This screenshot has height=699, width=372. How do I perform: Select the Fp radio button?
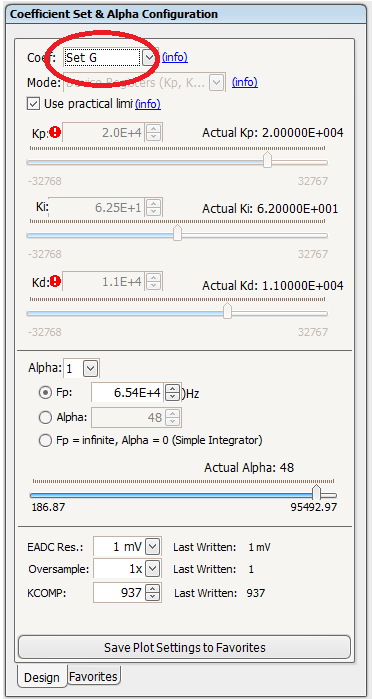(x=45, y=393)
